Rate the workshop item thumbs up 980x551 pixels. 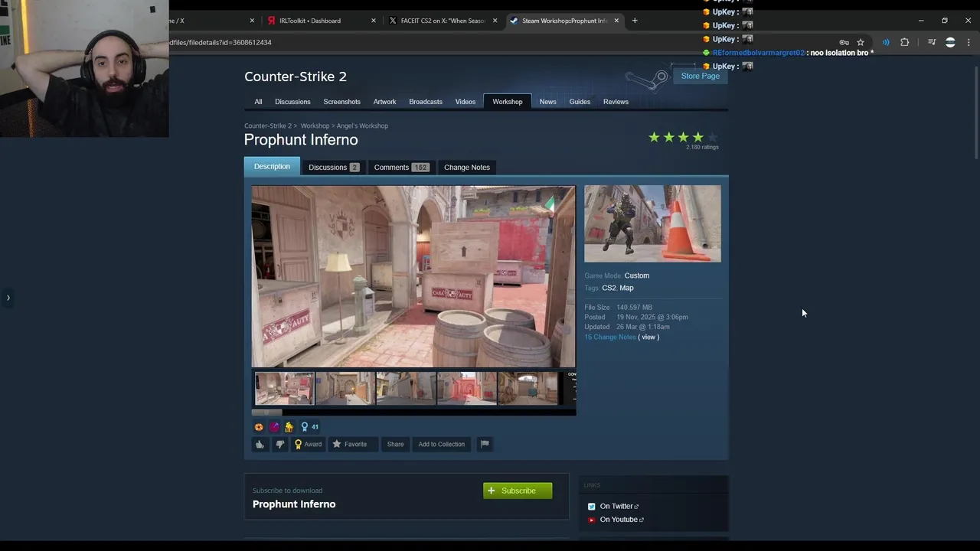point(260,444)
